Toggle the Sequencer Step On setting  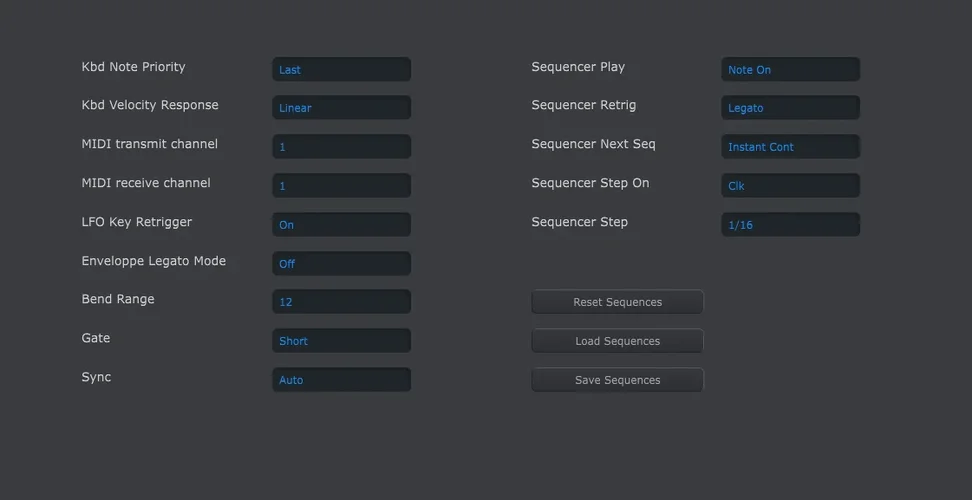790,186
